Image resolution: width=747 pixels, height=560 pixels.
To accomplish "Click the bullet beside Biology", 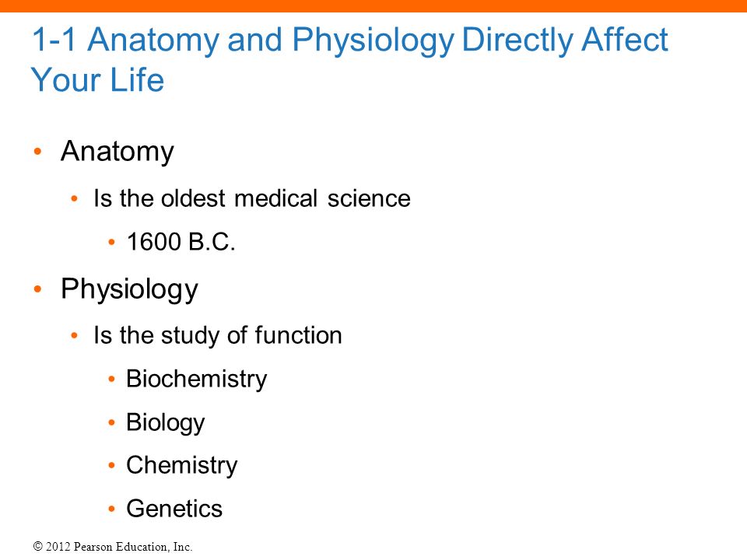I will click(111, 422).
